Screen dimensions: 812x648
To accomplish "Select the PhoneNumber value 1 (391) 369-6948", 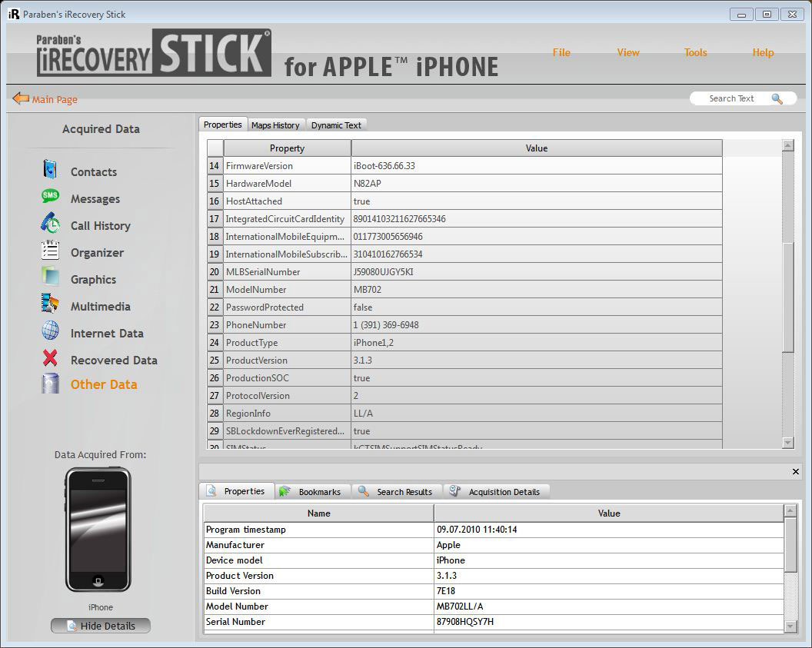I will [386, 324].
